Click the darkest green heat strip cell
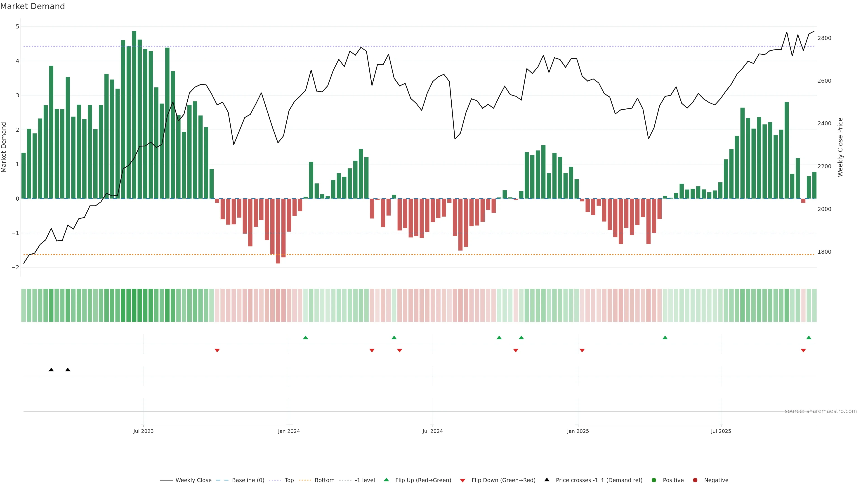The height and width of the screenshot is (488, 868). 134,305
